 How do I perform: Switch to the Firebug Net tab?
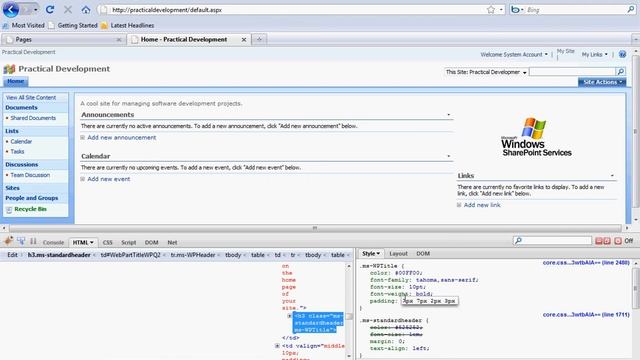tap(172, 242)
